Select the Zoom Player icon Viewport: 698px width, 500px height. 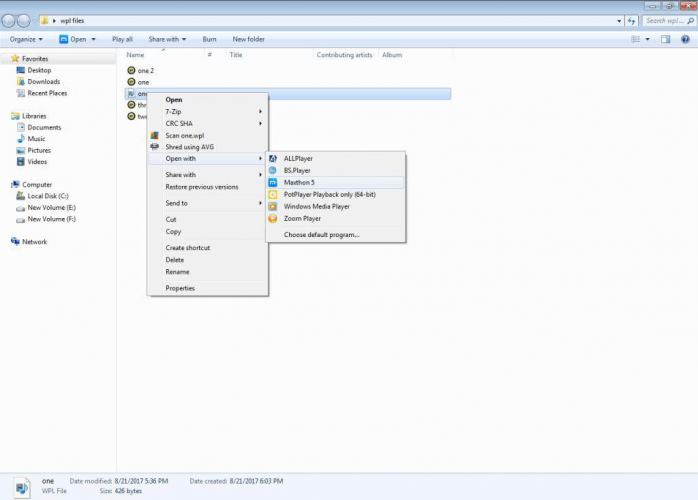273,219
